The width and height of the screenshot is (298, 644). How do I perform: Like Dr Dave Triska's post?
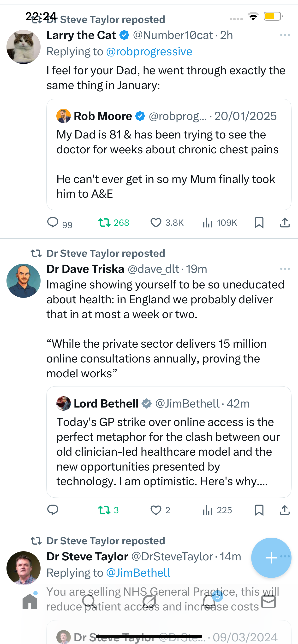click(x=156, y=510)
